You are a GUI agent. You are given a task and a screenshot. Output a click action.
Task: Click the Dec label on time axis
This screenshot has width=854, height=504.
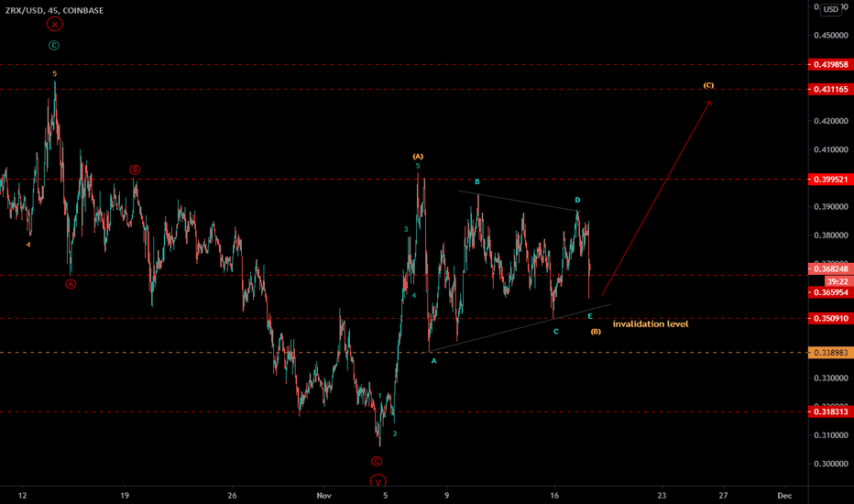point(784,495)
